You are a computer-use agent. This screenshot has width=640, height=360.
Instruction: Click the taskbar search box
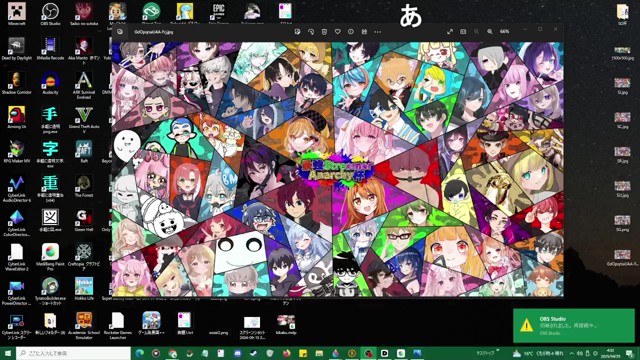[73, 353]
